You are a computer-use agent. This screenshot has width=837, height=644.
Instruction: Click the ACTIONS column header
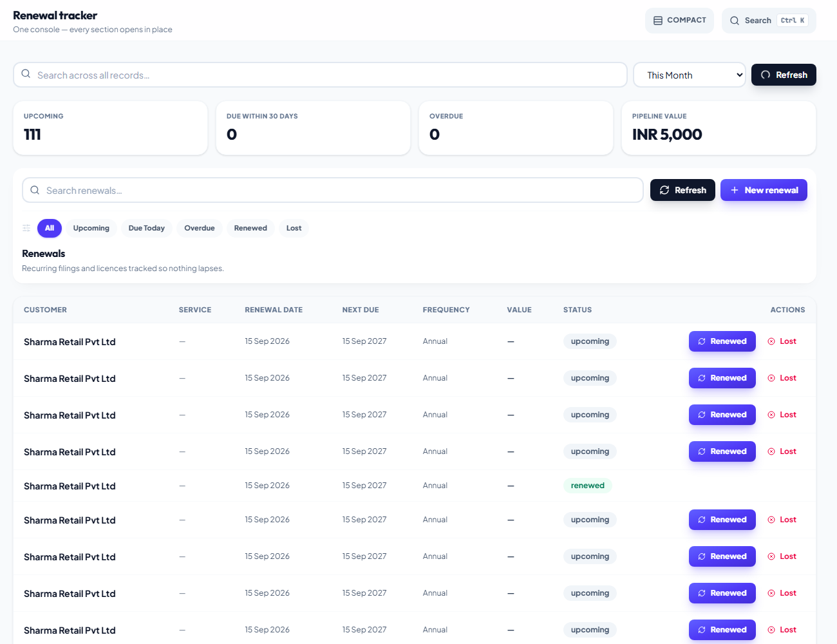click(x=787, y=310)
